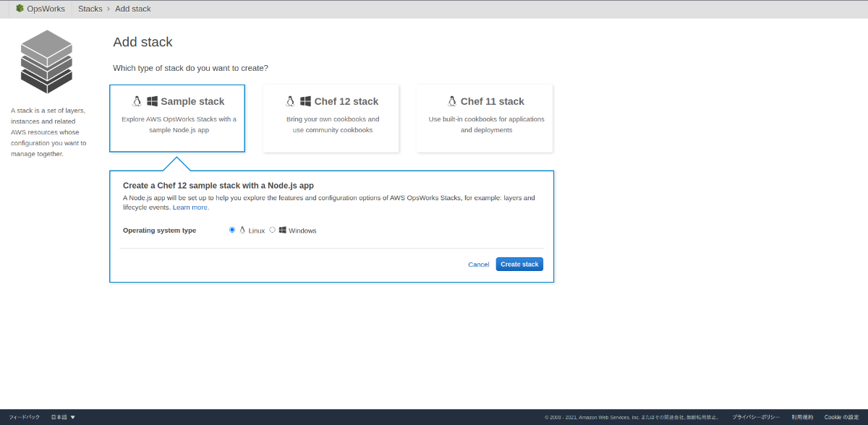This screenshot has height=425, width=868.
Task: Click the 'Operating system type' label
Action: click(159, 231)
